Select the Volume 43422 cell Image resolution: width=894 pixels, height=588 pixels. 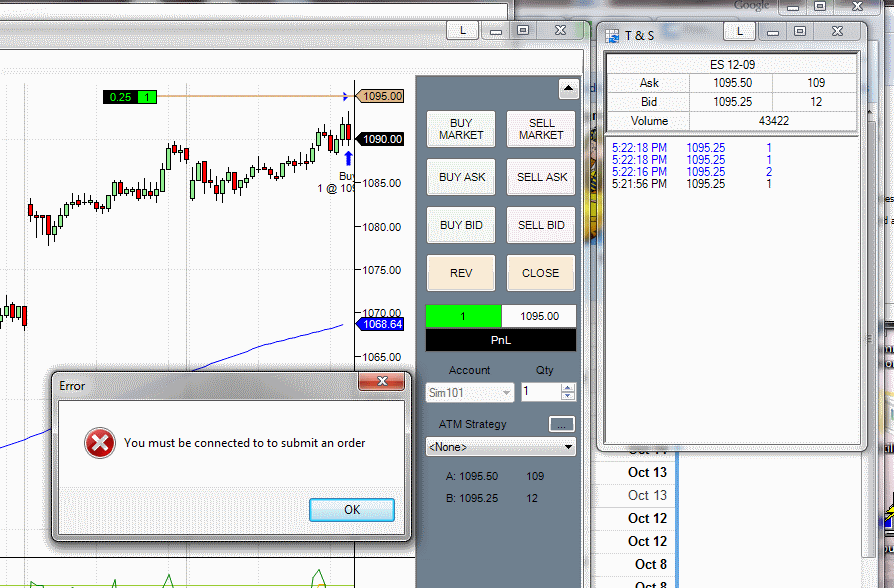tap(773, 121)
